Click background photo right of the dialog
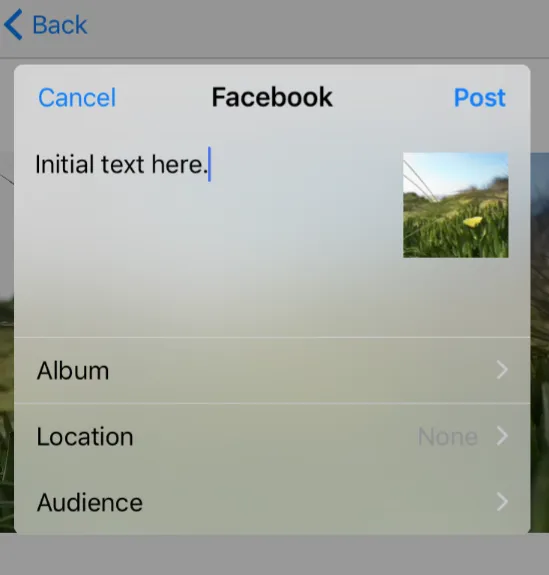The image size is (549, 575). (x=540, y=343)
